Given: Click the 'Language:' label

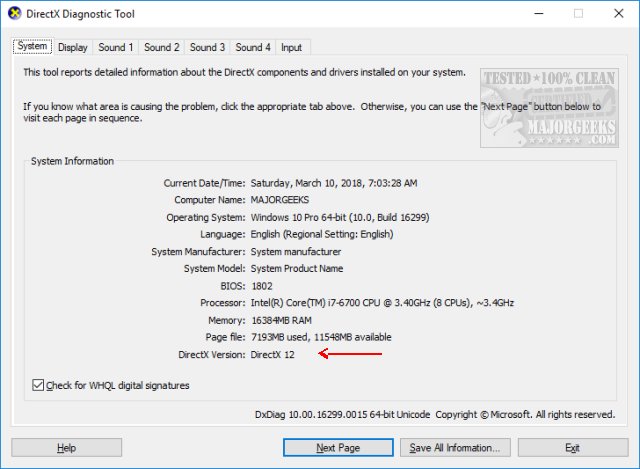Looking at the screenshot, I should point(222,234).
